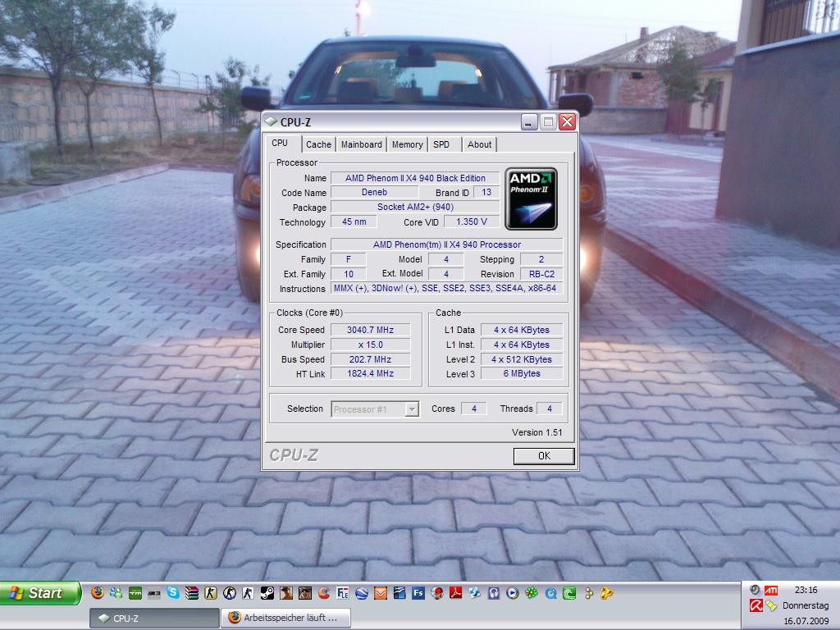The image size is (840, 630).
Task: Switch to the Mainboard tab
Action: pyautogui.click(x=362, y=144)
